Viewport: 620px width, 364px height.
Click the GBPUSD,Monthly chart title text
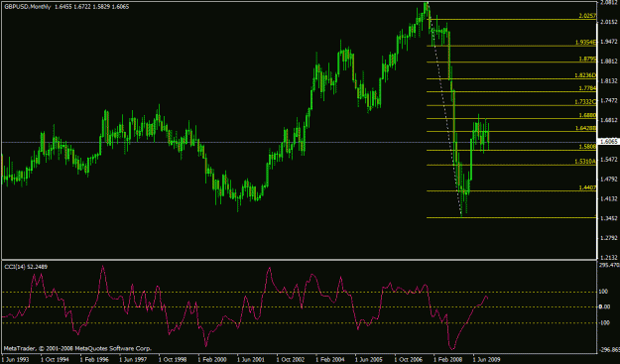28,7
